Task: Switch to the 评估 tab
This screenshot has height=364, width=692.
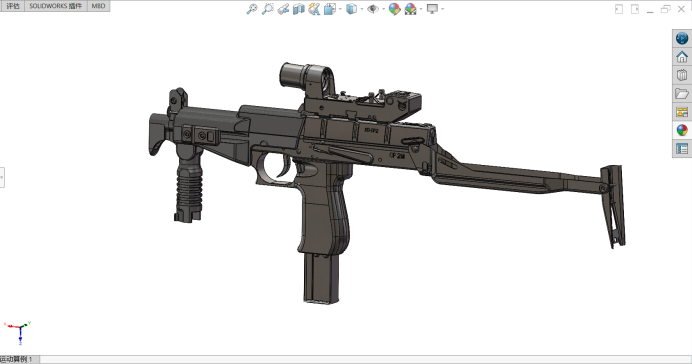Action: click(12, 6)
